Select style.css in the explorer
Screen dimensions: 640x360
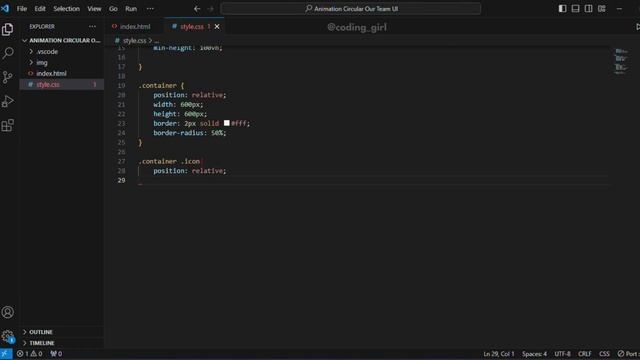(61, 84)
